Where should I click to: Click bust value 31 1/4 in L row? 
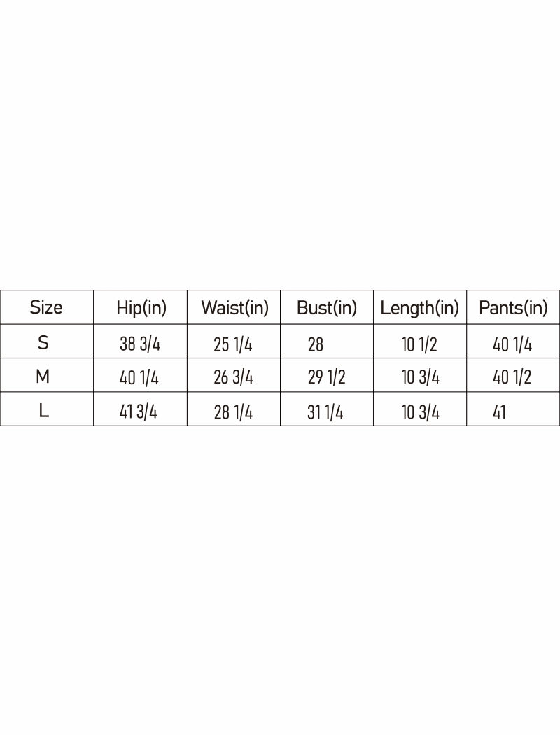[x=325, y=412]
